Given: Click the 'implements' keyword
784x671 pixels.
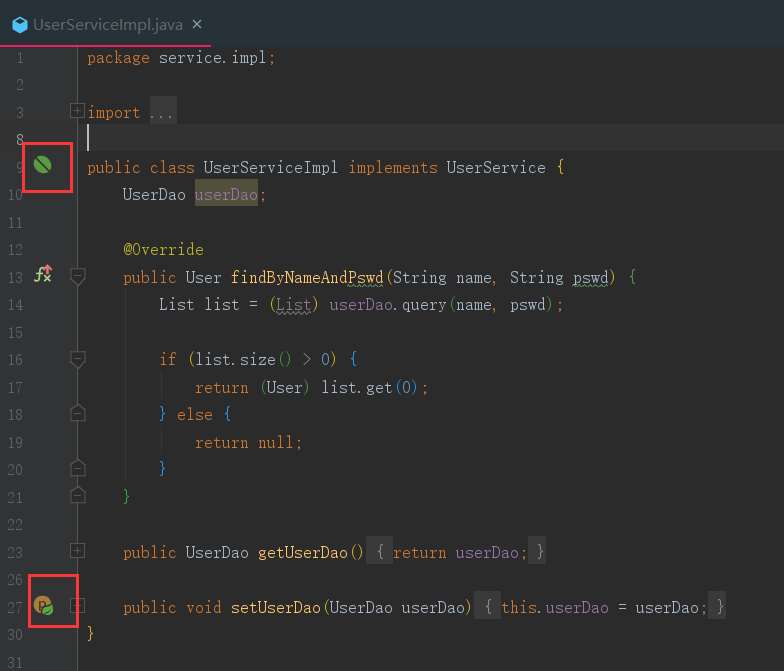Looking at the screenshot, I should (x=393, y=168).
